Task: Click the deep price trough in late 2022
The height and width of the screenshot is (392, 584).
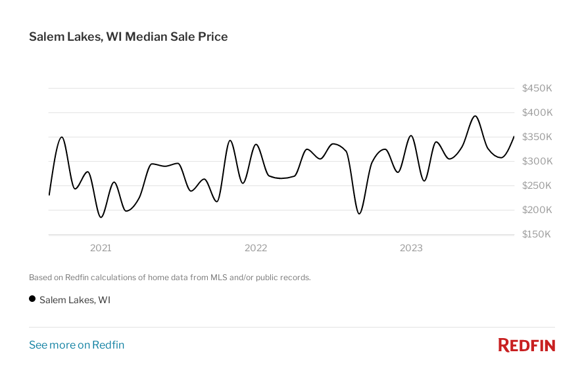Action: (359, 214)
